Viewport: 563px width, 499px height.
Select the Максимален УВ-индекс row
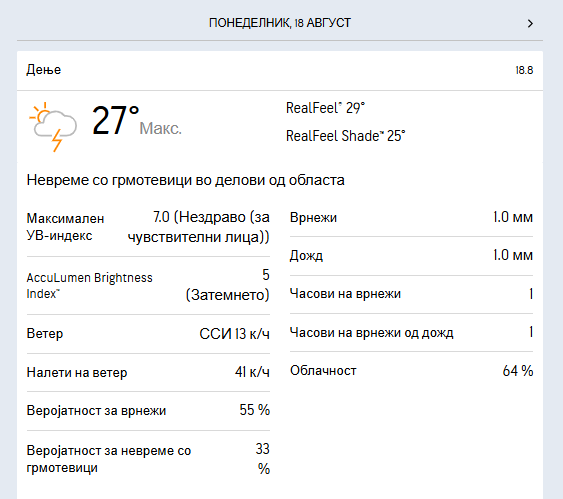148,227
